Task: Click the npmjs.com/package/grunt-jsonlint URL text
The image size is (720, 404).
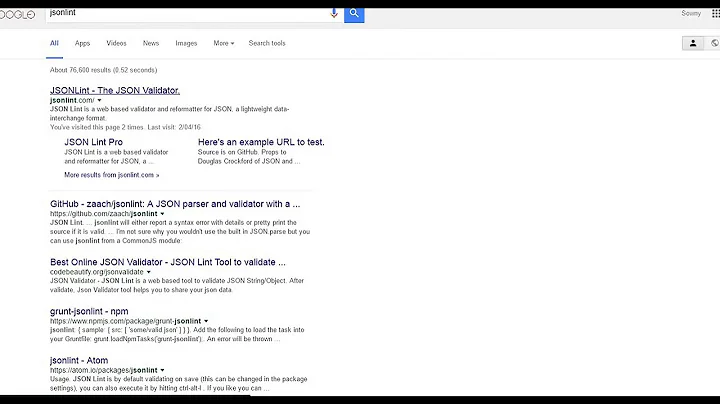Action: point(125,321)
